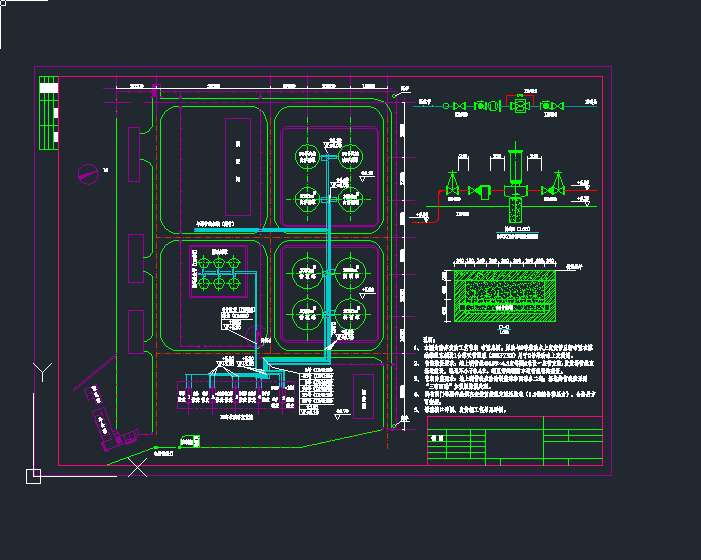Select the upper-right tank in the top tank group

point(349,156)
